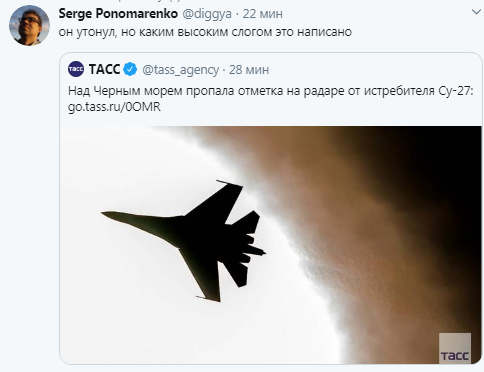
Task: Open the @tass_agency handle
Action: [x=180, y=70]
